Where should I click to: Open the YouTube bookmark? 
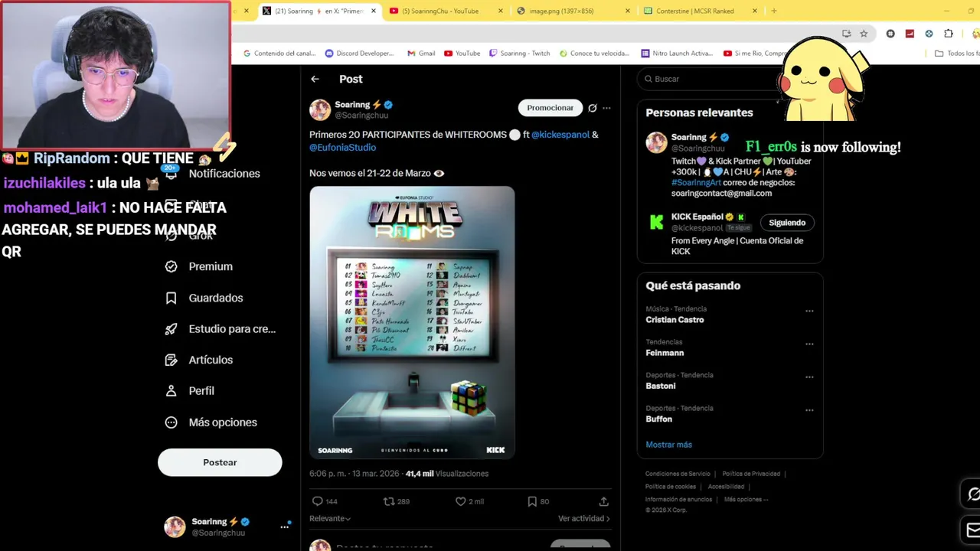[x=462, y=54]
